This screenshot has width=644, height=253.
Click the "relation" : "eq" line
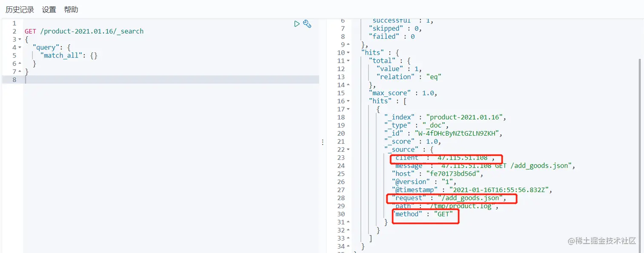(x=408, y=77)
